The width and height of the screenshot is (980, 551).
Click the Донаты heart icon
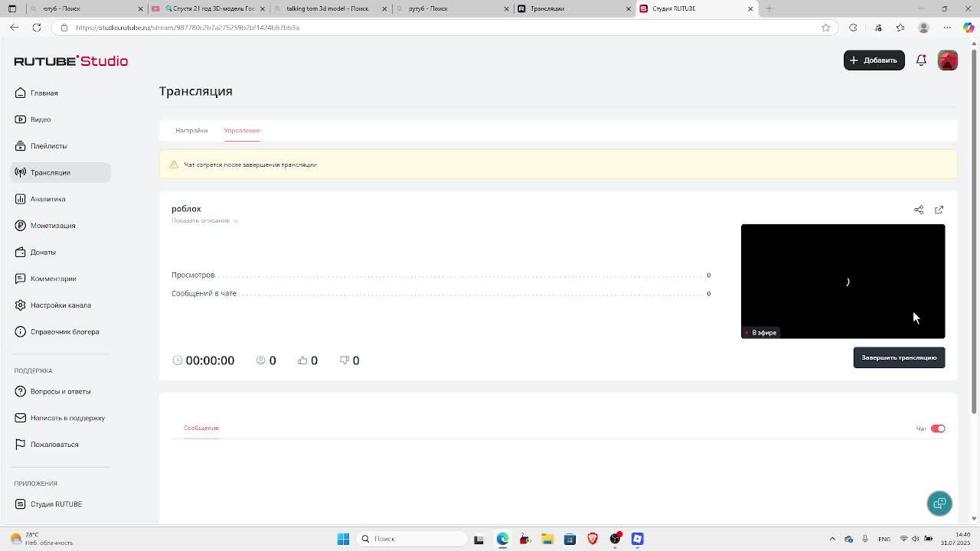(21, 252)
